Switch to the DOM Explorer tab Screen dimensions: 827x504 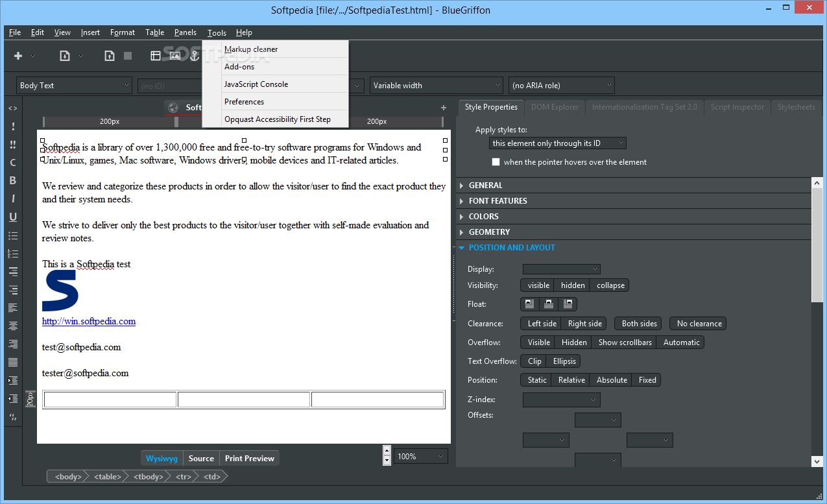pyautogui.click(x=555, y=107)
